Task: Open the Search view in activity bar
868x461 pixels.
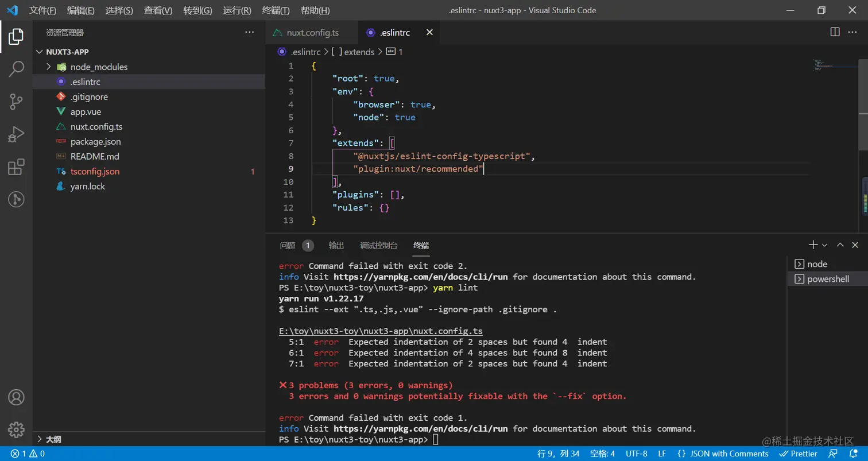Action: pos(16,69)
